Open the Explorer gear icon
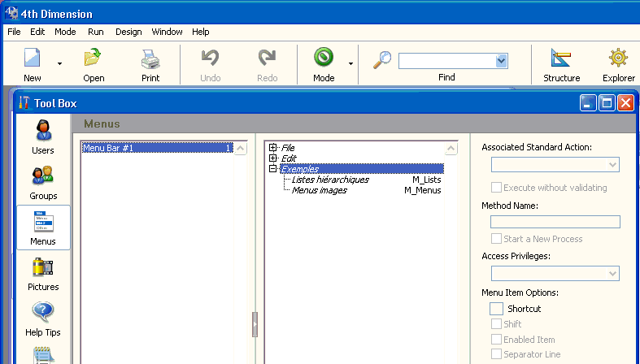Image resolution: width=640 pixels, height=364 pixels. click(618, 59)
